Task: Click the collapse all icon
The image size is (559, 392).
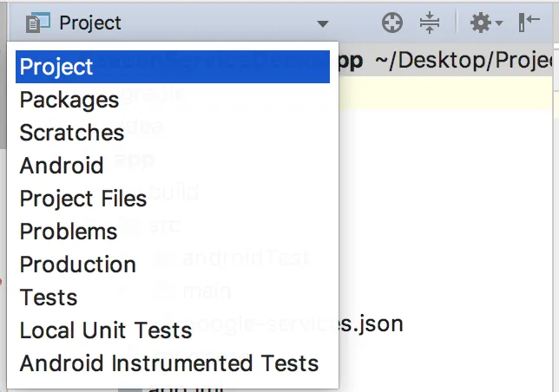Action: click(x=431, y=23)
